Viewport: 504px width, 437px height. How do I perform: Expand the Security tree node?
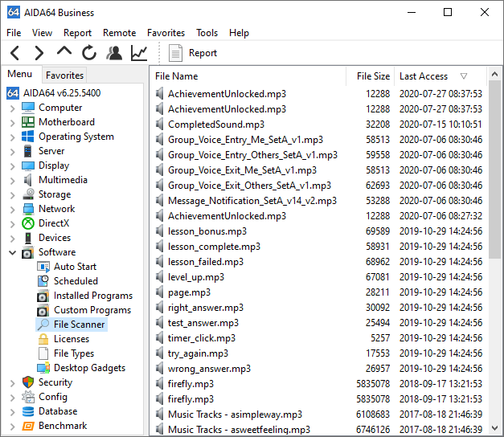(12, 383)
